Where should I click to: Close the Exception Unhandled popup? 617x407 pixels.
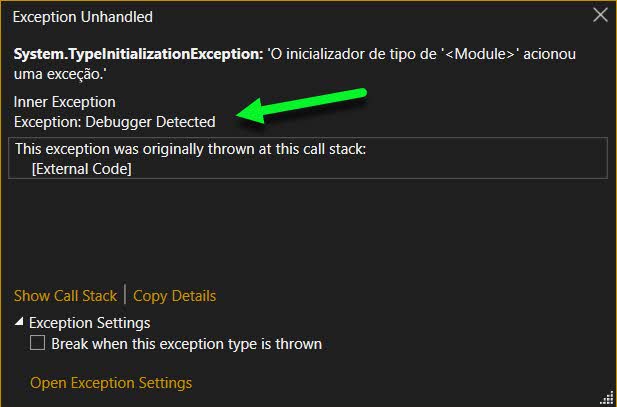600,15
